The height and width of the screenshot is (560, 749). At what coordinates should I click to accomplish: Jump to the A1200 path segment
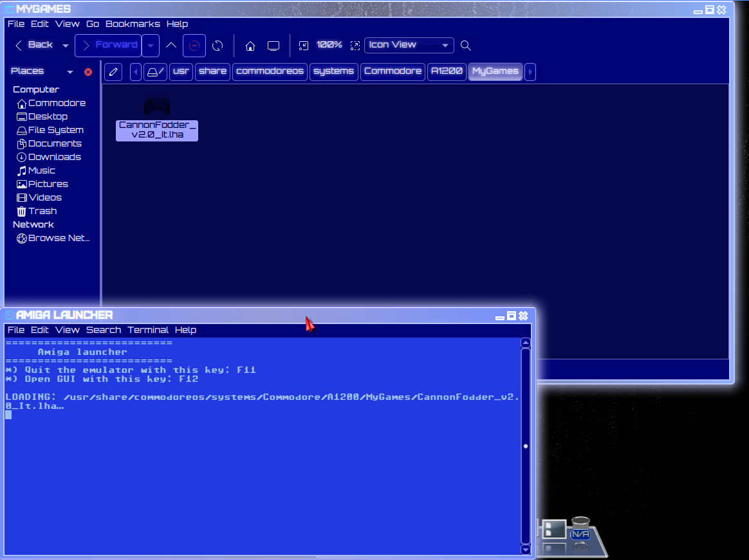pos(447,72)
